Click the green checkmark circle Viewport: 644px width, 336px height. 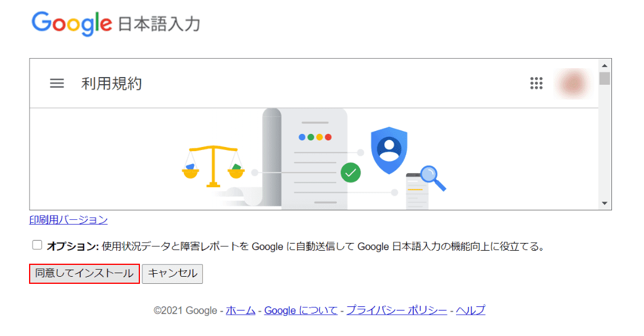tap(350, 172)
